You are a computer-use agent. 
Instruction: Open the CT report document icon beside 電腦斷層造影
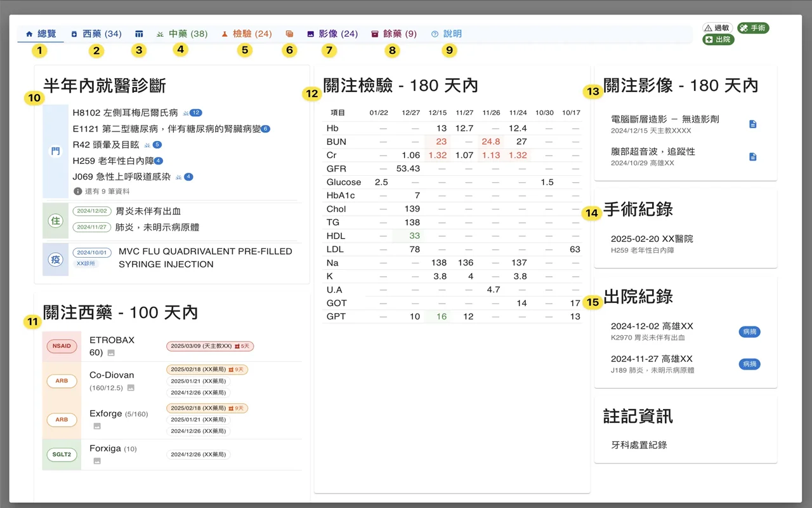pos(753,124)
